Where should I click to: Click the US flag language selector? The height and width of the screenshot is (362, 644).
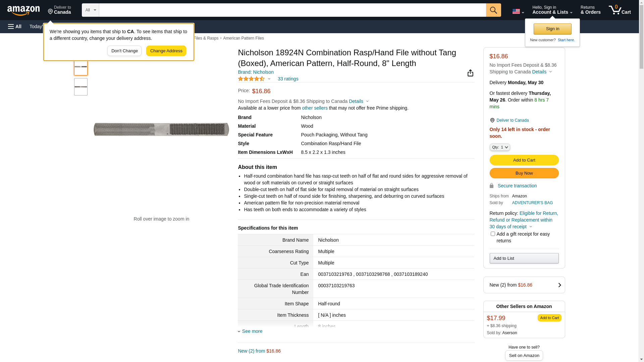tap(518, 11)
